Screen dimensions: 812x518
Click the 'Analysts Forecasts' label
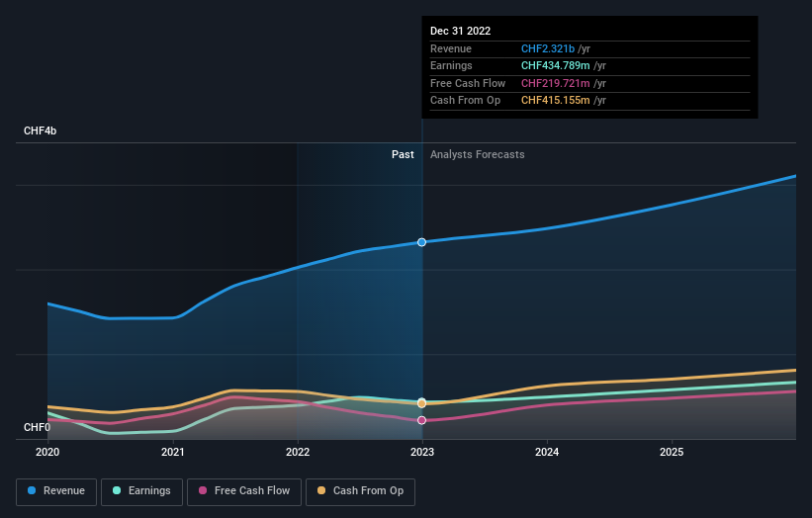(x=477, y=155)
